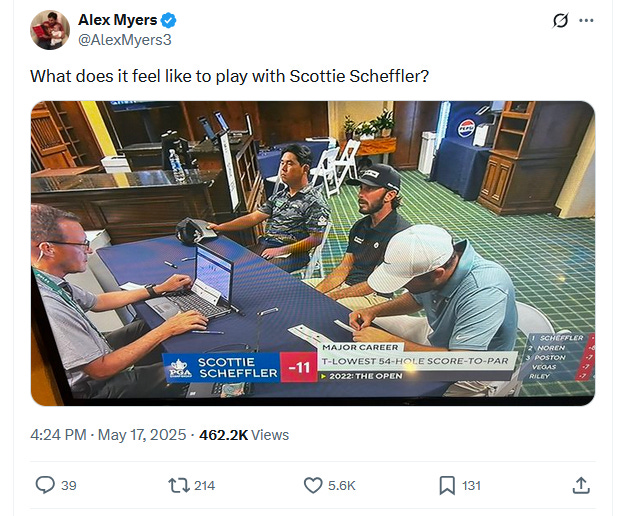The width and height of the screenshot is (619, 516).
Task: Open the attached TV broadcast photo
Action: [x=313, y=253]
